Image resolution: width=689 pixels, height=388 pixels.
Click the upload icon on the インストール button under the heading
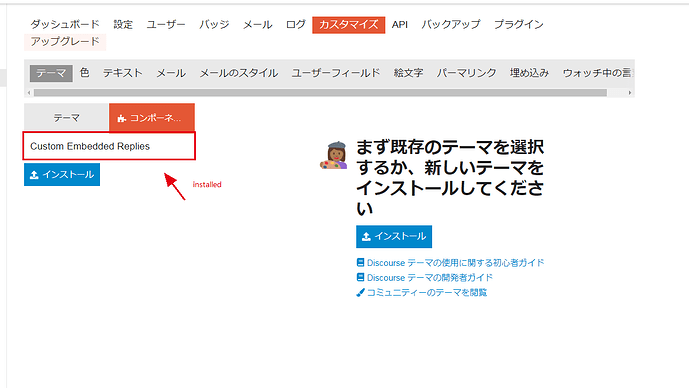click(x=366, y=237)
